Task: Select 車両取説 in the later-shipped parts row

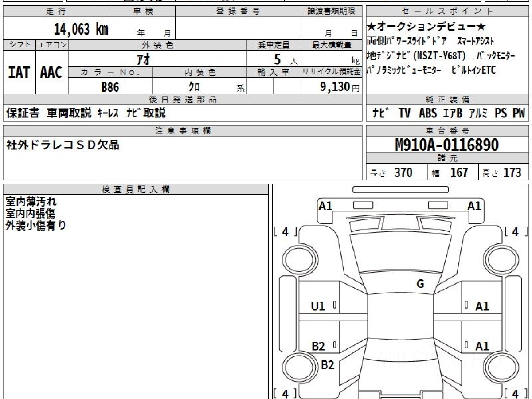Action: point(69,113)
